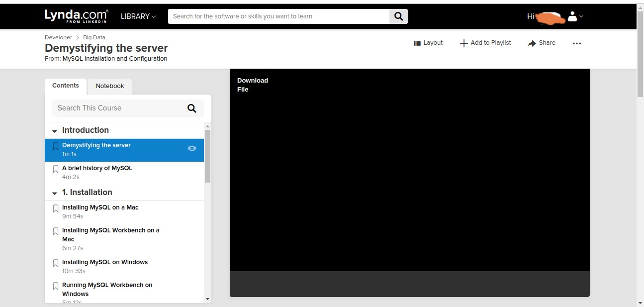
Task: Switch to the Notebook tab
Action: (x=110, y=86)
